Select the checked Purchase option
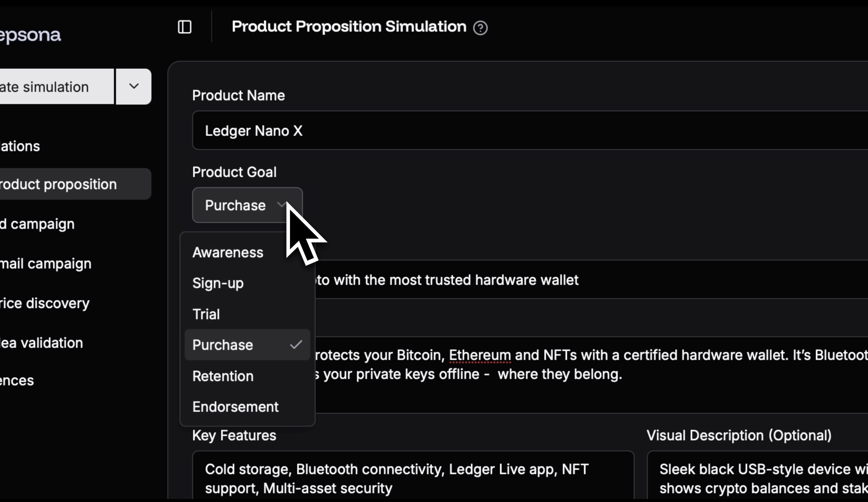 pos(223,345)
